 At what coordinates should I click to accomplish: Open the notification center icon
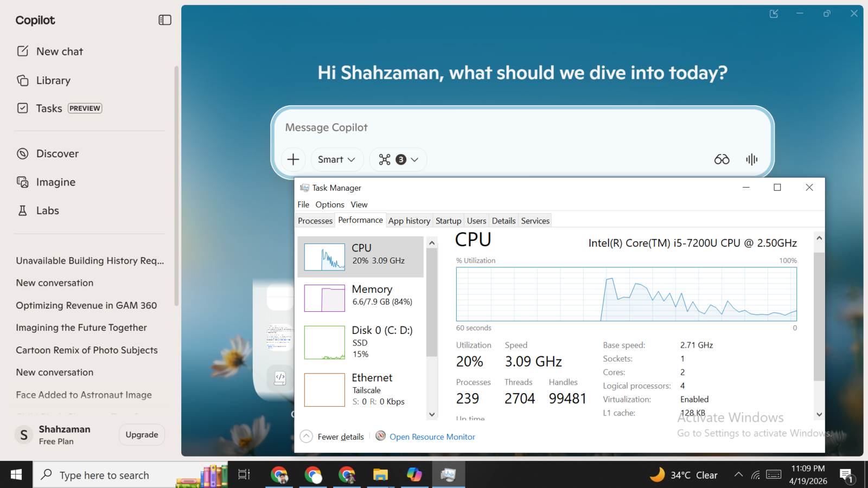846,476
